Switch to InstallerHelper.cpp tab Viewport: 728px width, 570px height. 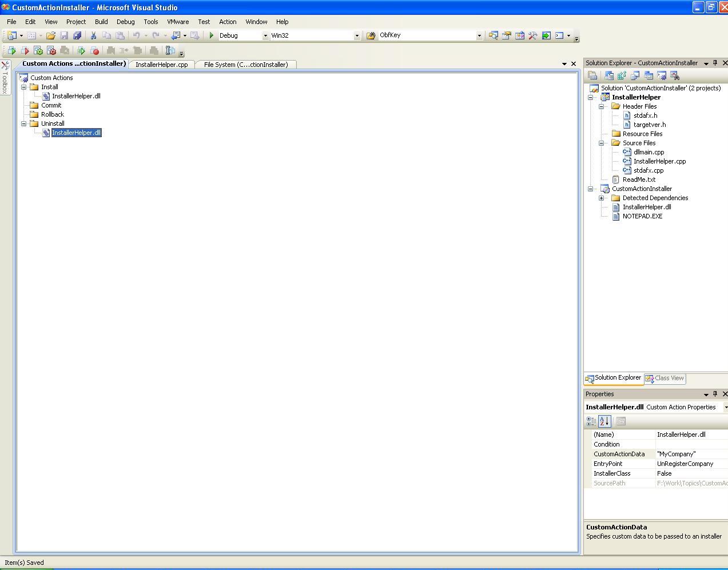pos(162,65)
